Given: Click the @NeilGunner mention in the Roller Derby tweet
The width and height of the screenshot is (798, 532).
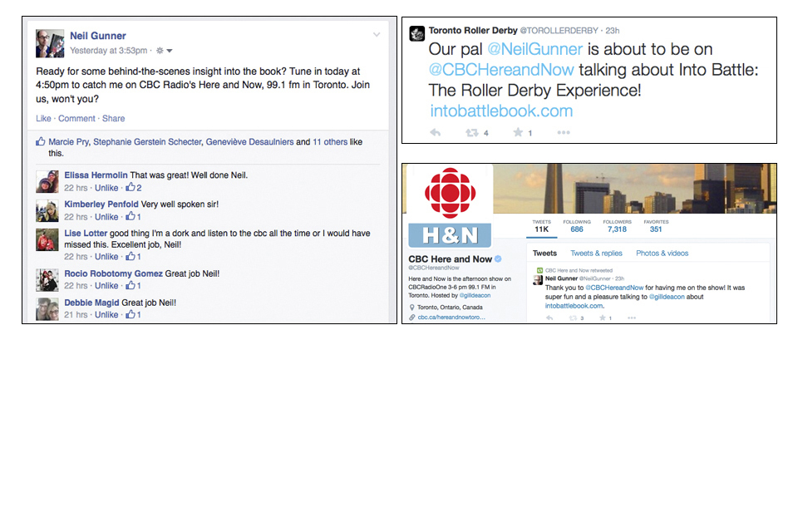Looking at the screenshot, I should pos(534,49).
